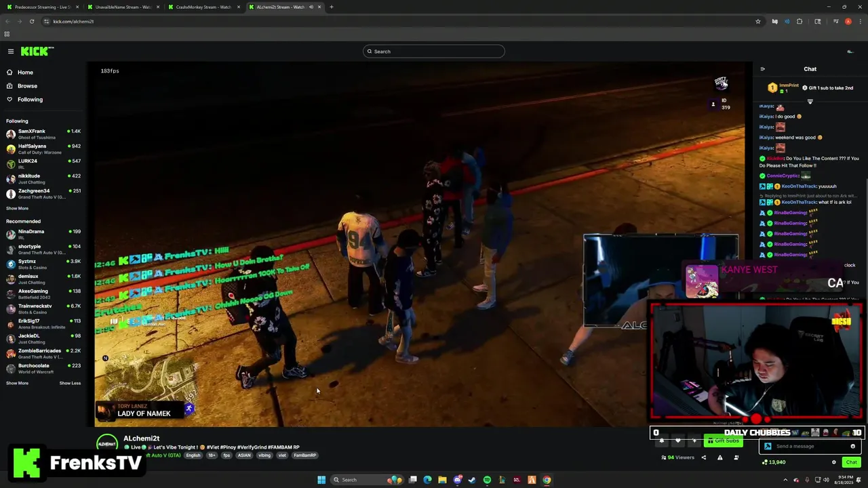Select the vibing tag

tap(264, 455)
